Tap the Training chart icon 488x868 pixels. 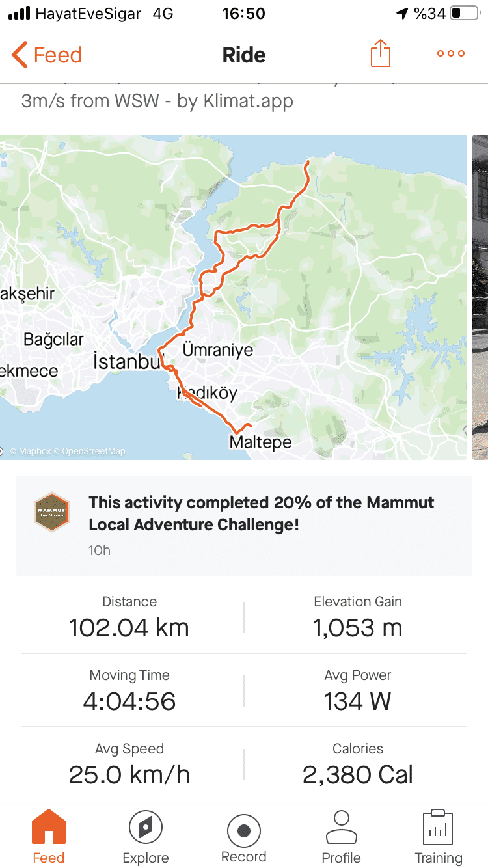438,828
